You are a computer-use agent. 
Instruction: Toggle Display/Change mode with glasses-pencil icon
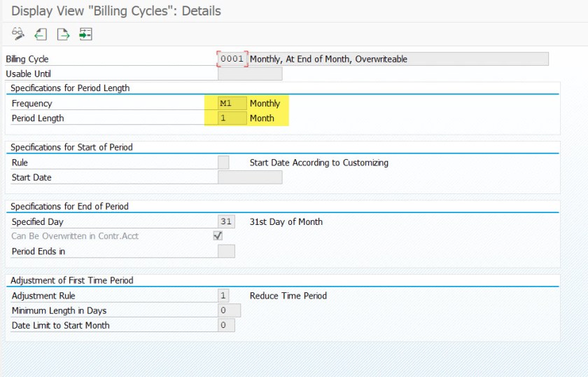tap(18, 34)
